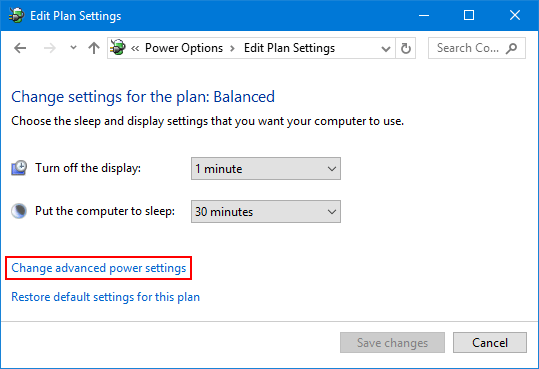539x369 pixels.
Task: Click the sleep moon icon
Action: tap(19, 211)
